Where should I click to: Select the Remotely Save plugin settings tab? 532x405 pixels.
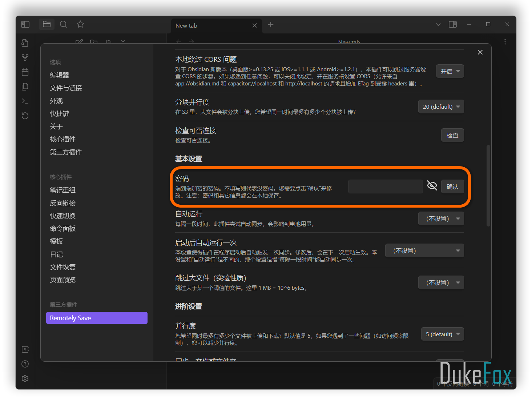[97, 318]
